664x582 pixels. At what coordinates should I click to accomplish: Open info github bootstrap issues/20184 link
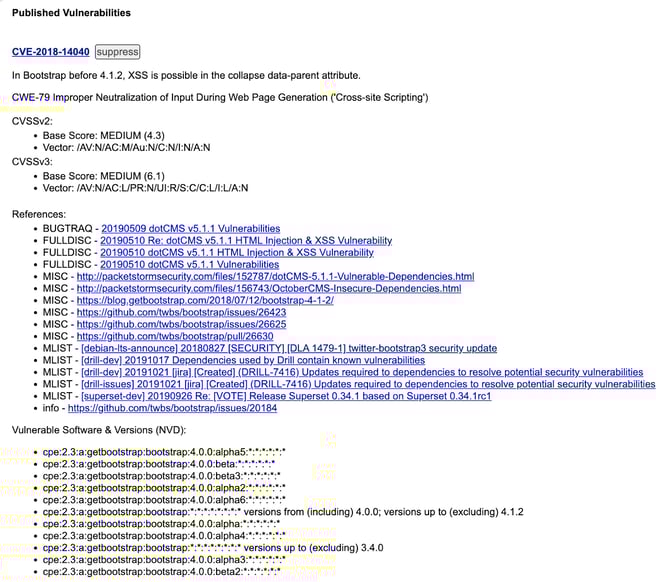coord(172,408)
